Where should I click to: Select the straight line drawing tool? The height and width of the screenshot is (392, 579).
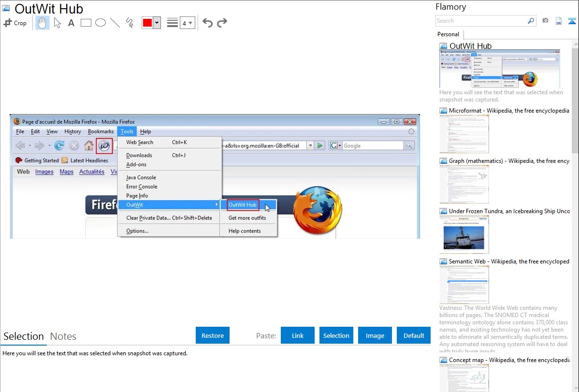[115, 23]
